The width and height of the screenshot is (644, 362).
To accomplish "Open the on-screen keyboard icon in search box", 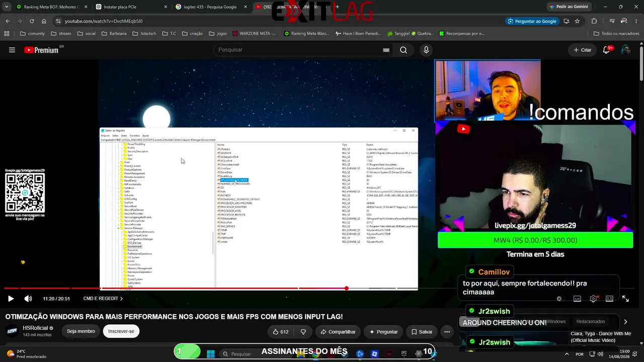I will [x=386, y=50].
